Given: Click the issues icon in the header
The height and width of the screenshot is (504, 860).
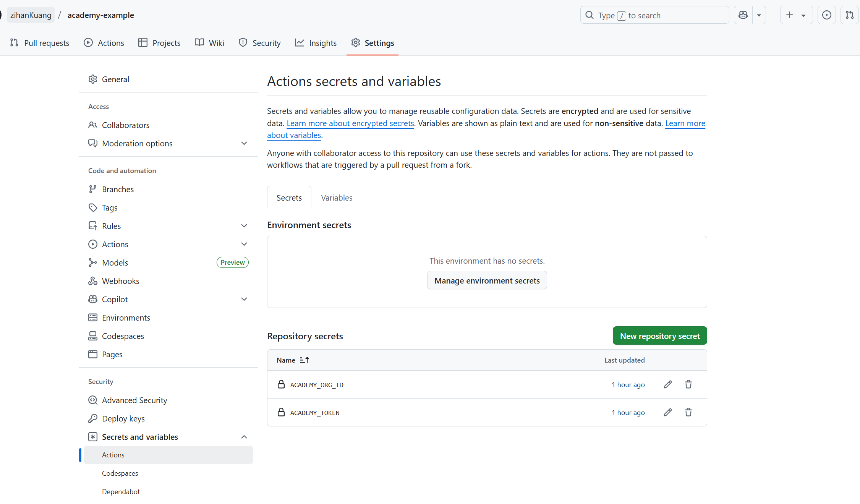Looking at the screenshot, I should click(x=826, y=15).
